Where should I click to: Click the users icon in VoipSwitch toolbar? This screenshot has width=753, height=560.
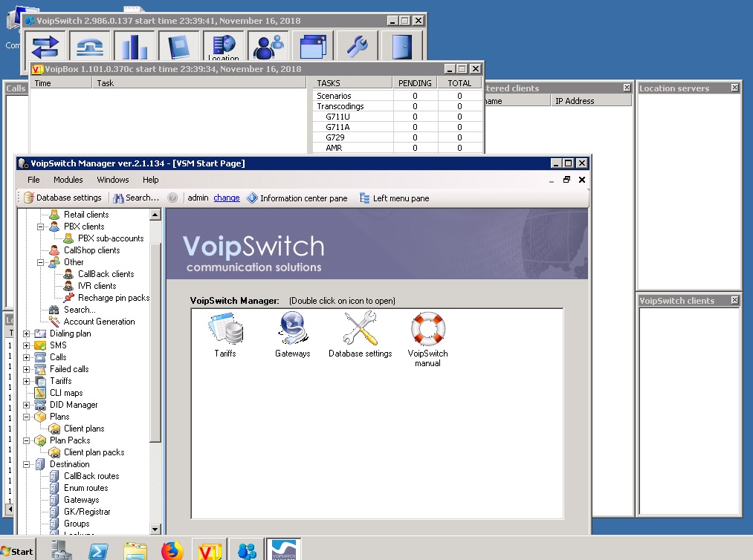(x=268, y=46)
